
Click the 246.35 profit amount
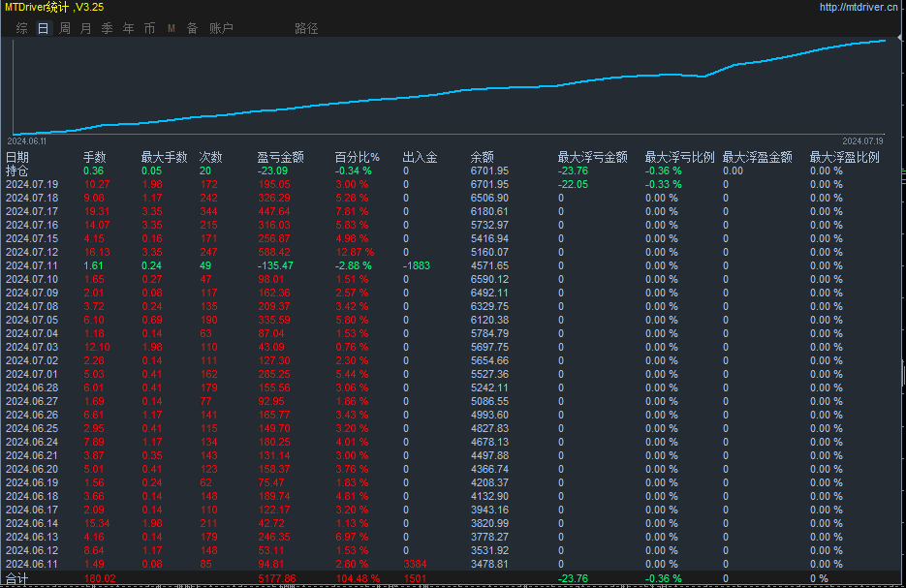tap(274, 538)
